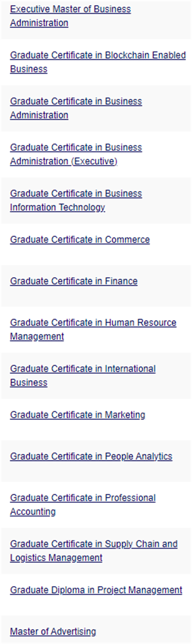192x644 pixels.
Task: Open Executive Master of Business Administration link
Action: click(x=70, y=16)
